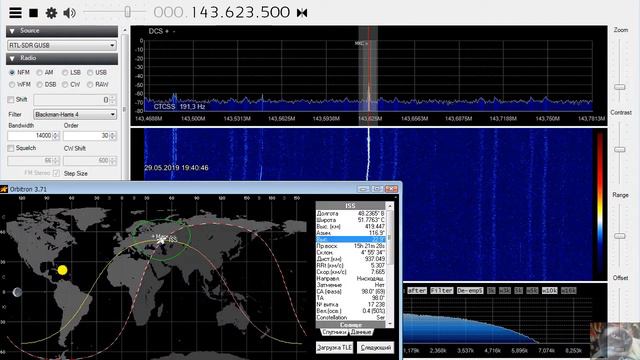Click the Moon marker on the map
Viewport: 640px width, 360px height.
pyautogui.click(x=17, y=292)
